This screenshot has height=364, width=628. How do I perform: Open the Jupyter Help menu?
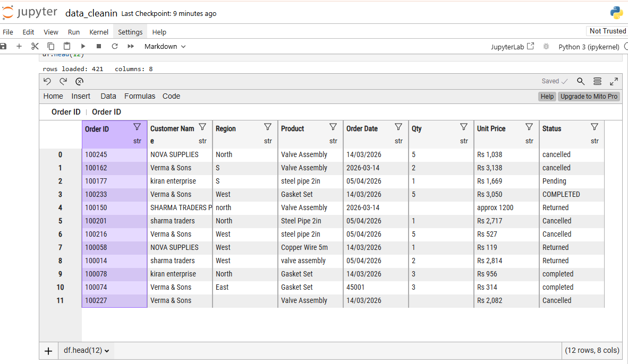tap(159, 32)
